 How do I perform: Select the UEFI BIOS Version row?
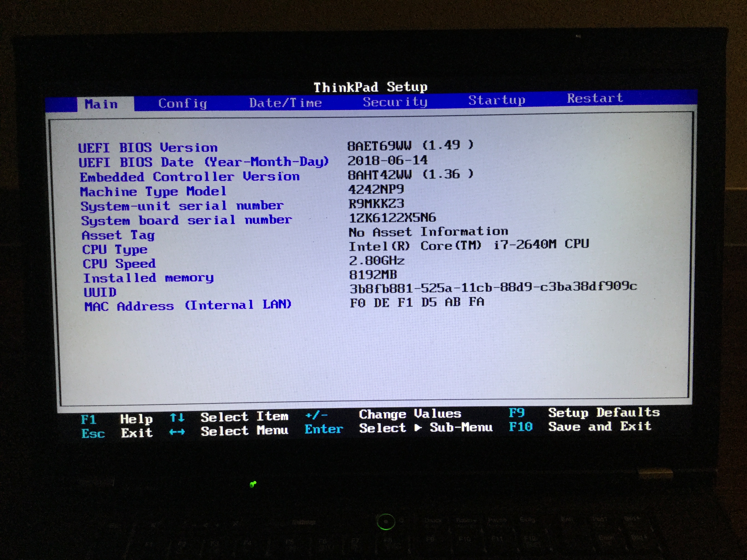click(x=148, y=148)
